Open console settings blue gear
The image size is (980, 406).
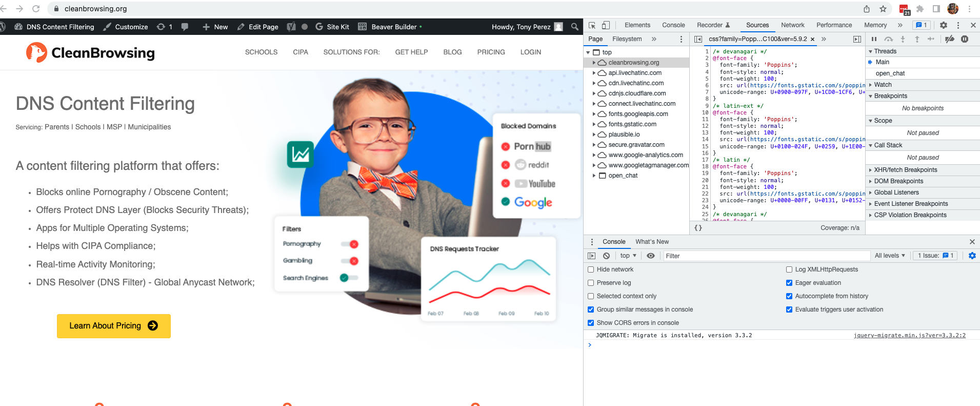(x=972, y=256)
